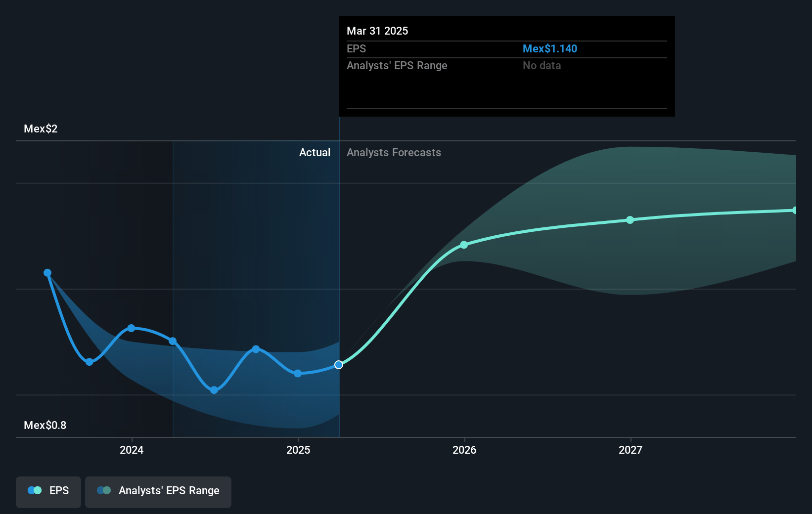Select the EPS data point above the 2024 label
The image size is (812, 514).
131,328
